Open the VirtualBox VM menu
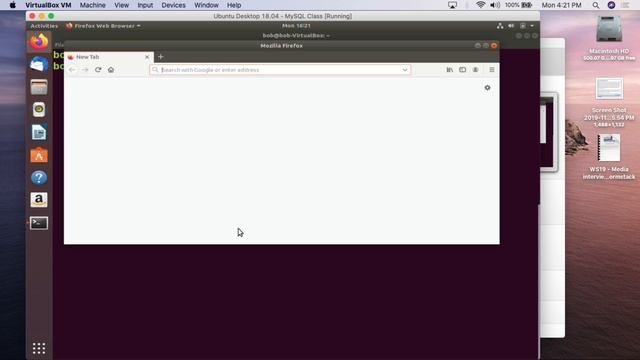Viewport: 640px width, 360px height. [x=48, y=5]
